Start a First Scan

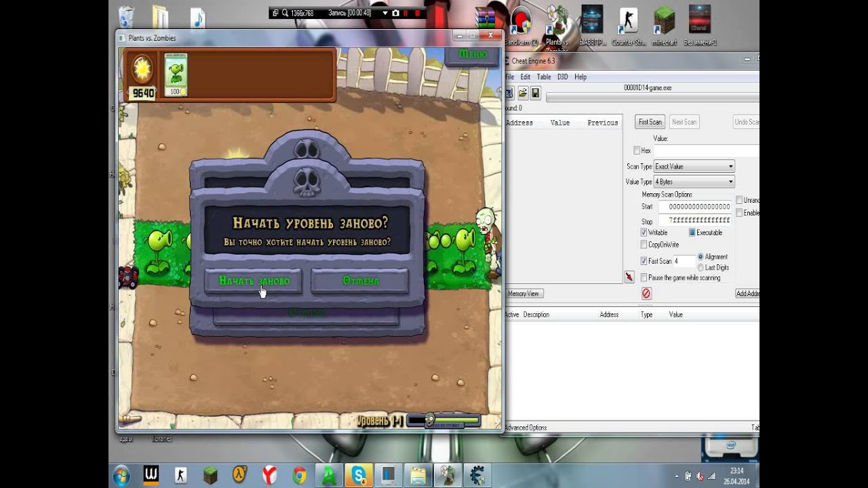[x=650, y=122]
